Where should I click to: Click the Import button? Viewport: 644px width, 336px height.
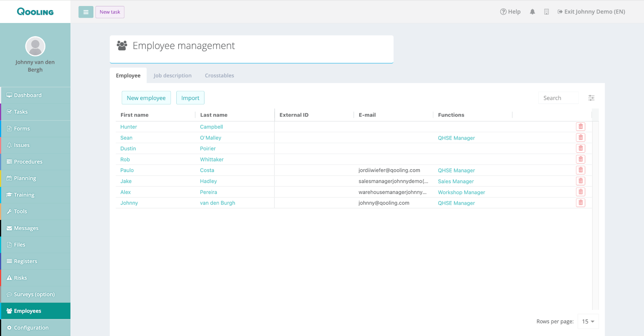(x=190, y=98)
